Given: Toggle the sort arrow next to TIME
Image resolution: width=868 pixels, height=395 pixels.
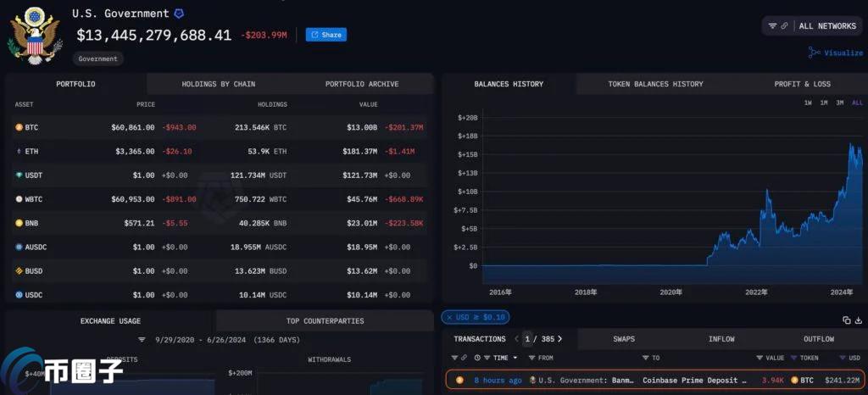Looking at the screenshot, I should click(x=515, y=358).
